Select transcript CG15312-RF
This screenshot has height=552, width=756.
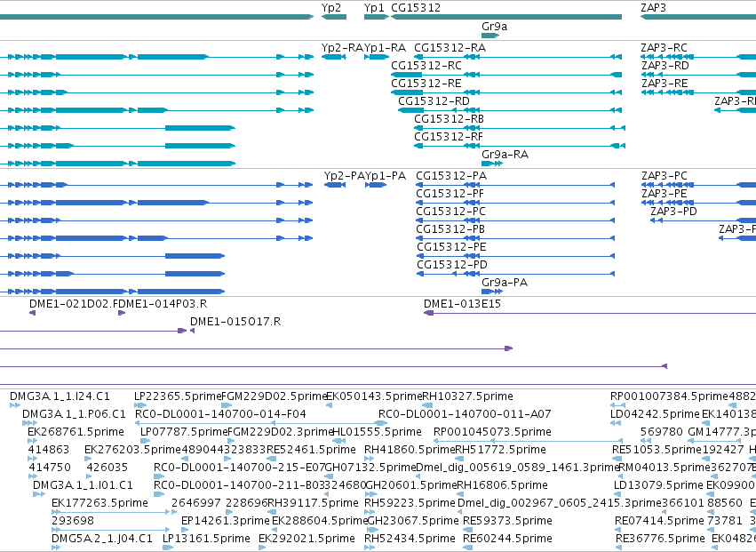[x=449, y=137]
